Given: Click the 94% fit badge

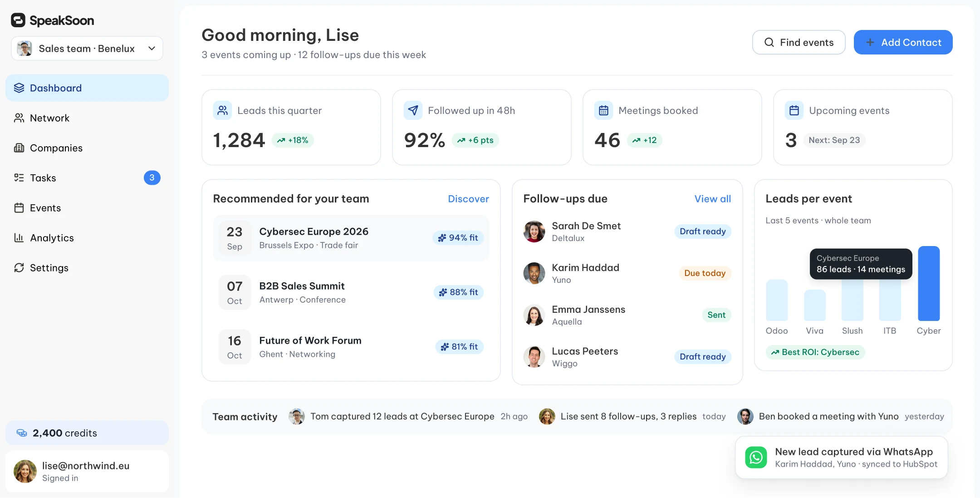Looking at the screenshot, I should [458, 238].
